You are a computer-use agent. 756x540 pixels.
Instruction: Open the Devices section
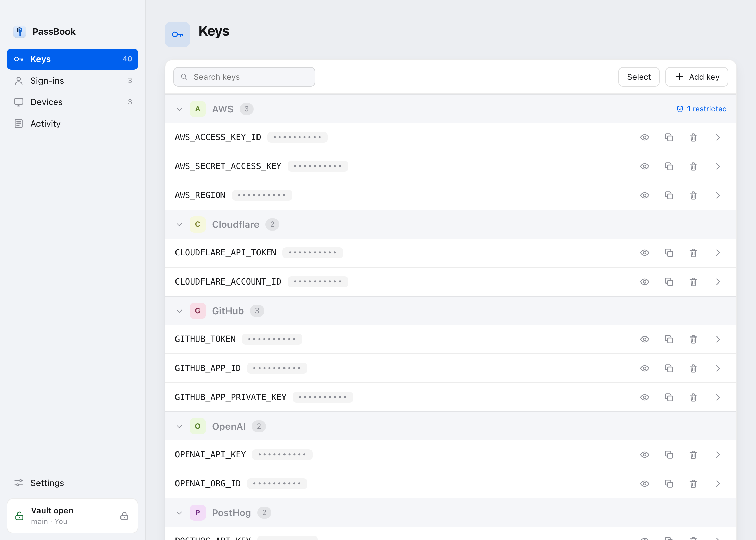point(73,102)
